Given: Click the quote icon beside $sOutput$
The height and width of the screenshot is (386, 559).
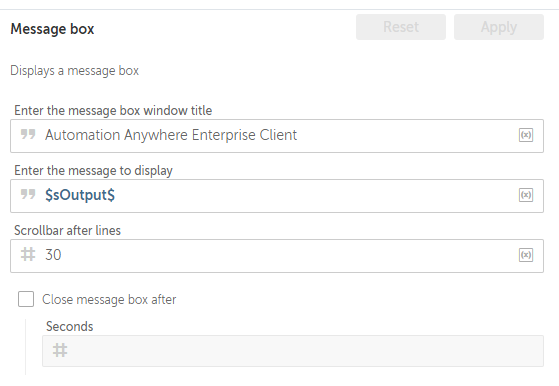Looking at the screenshot, I should point(28,195).
